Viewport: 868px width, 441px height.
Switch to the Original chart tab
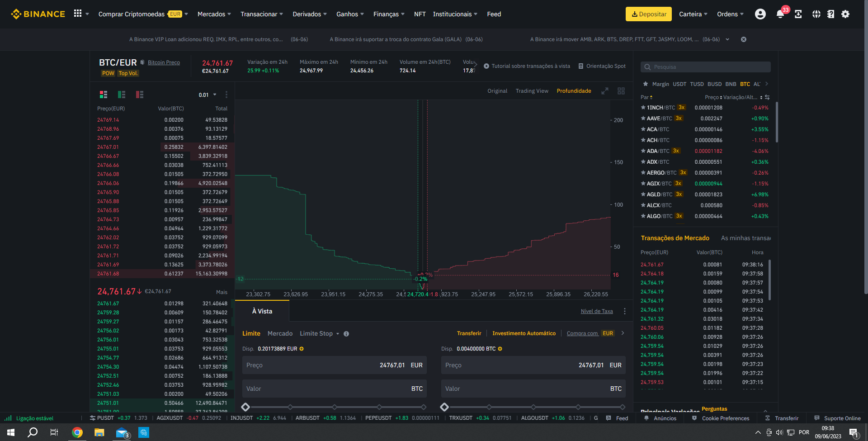tap(497, 91)
